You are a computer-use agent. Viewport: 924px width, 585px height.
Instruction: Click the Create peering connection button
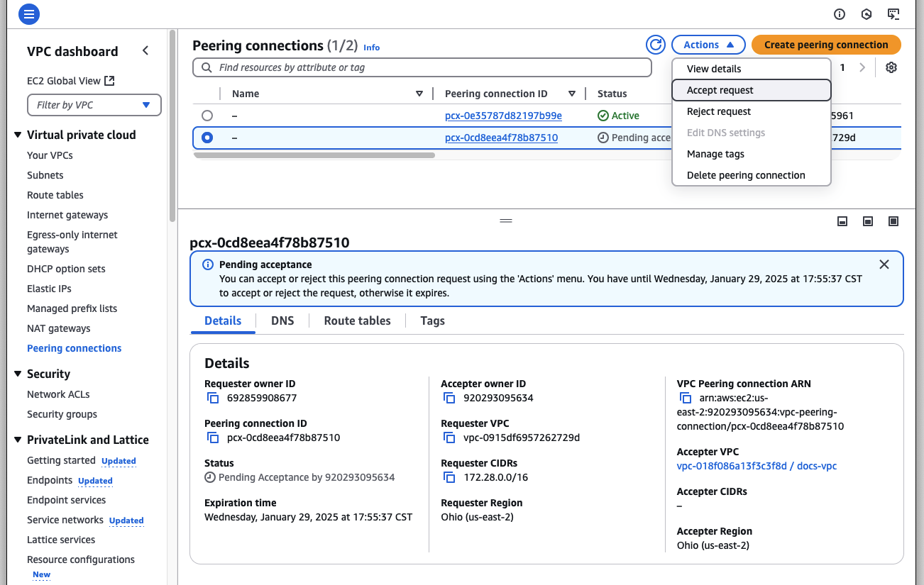(825, 45)
